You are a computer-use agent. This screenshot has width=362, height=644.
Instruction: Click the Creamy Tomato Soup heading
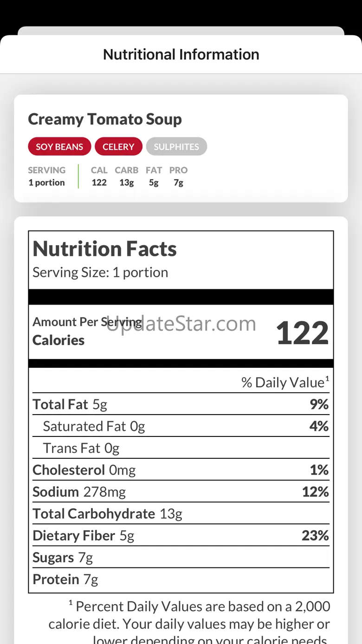105,119
